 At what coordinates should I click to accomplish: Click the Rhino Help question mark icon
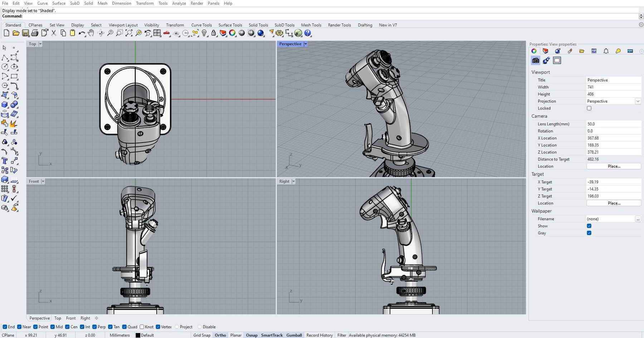308,33
